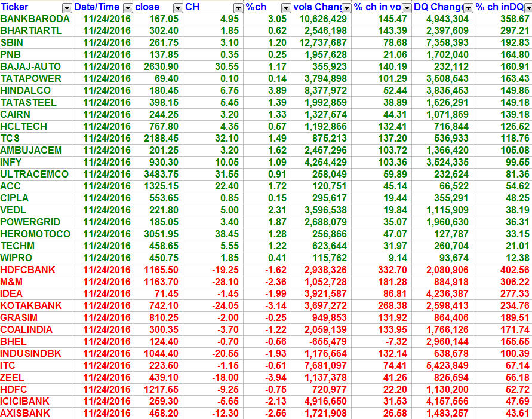Open the vols Change column filter dropdown

346,7
